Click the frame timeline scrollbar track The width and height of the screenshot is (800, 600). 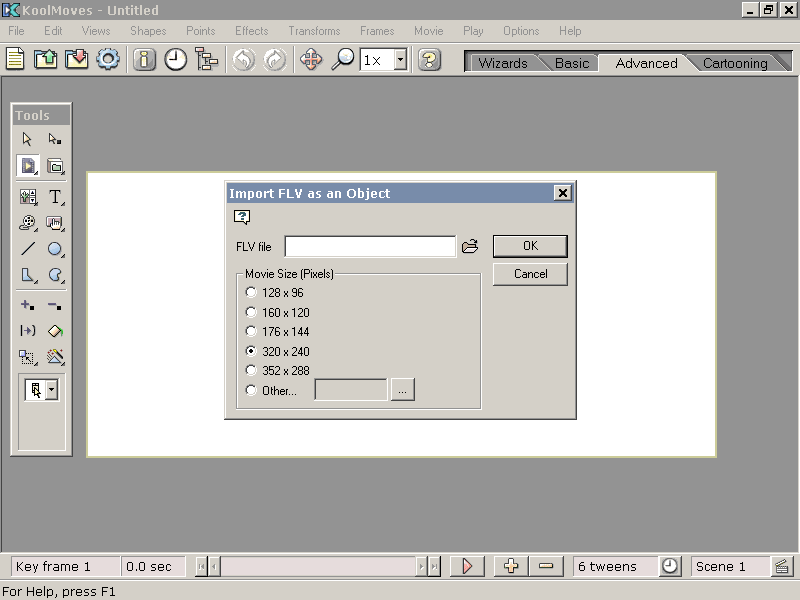click(318, 566)
